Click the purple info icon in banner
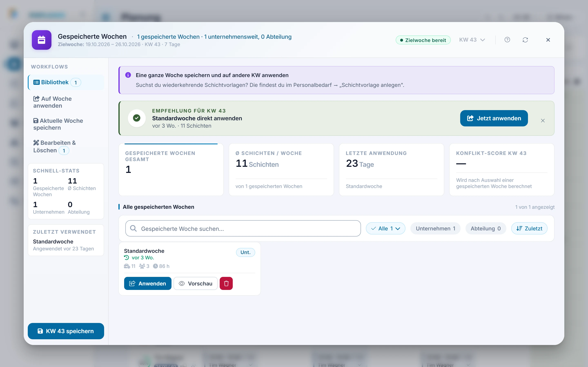The image size is (588, 367). pos(128,75)
